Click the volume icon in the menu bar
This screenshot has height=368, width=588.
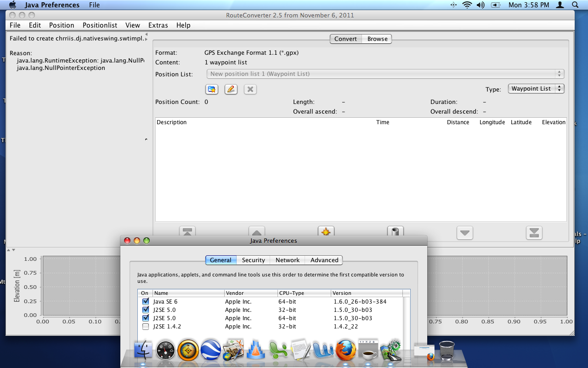(481, 5)
